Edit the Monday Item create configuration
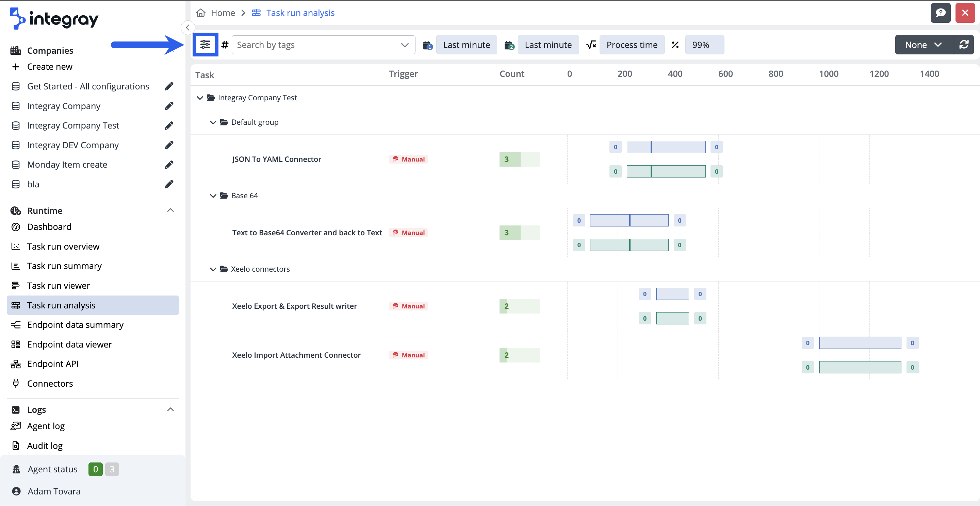 click(x=169, y=164)
